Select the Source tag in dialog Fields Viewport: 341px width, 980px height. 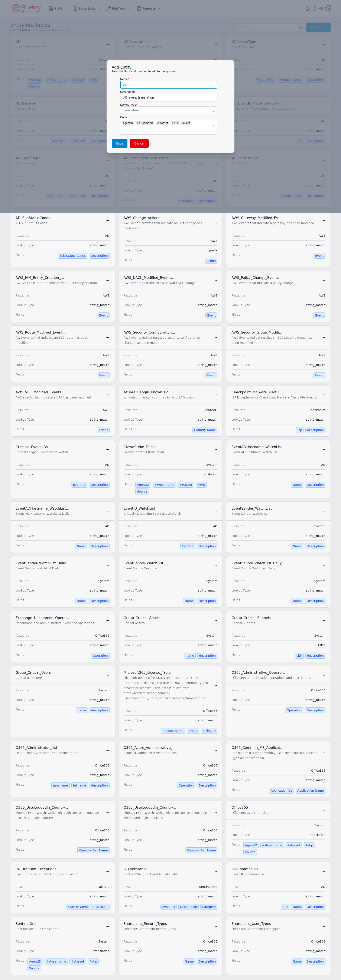coord(186,123)
